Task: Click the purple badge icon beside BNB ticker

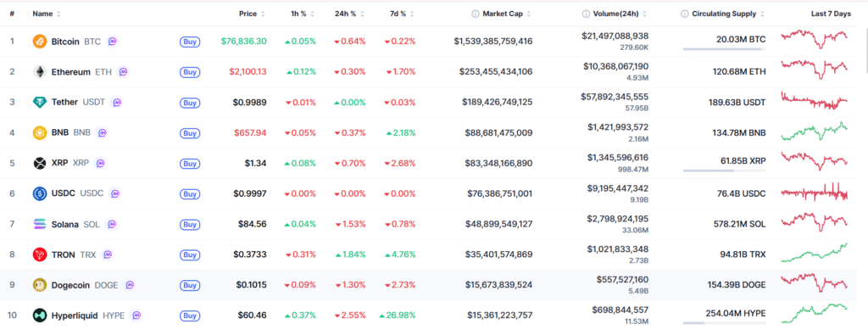Action: [x=102, y=133]
